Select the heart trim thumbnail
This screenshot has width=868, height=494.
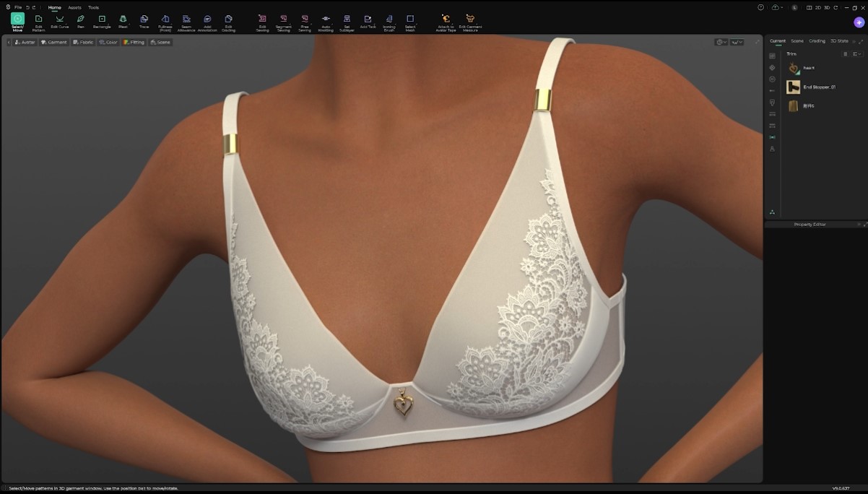pyautogui.click(x=793, y=68)
